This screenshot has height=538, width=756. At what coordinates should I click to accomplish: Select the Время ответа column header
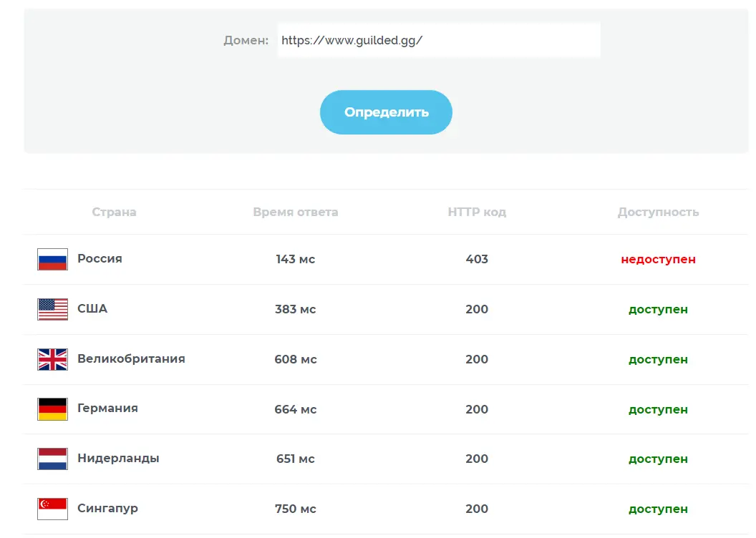[296, 212]
